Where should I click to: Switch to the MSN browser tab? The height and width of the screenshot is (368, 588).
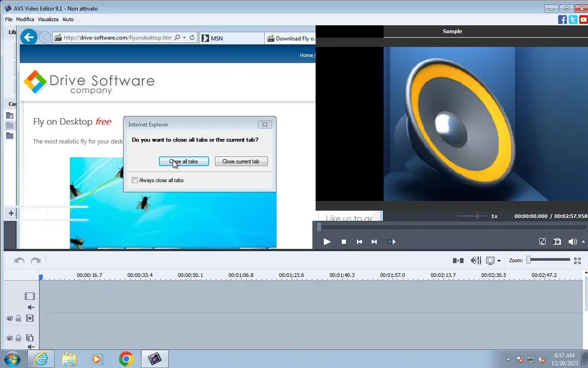[x=232, y=38]
